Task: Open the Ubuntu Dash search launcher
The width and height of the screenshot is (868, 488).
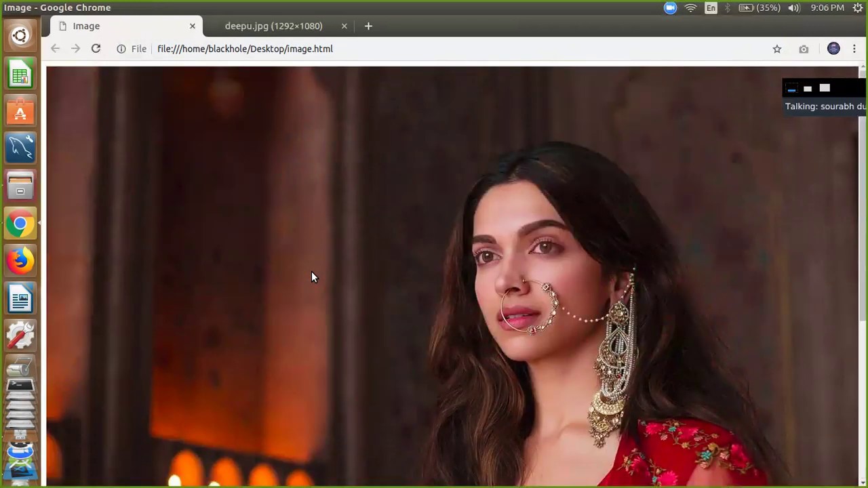Action: tap(20, 35)
